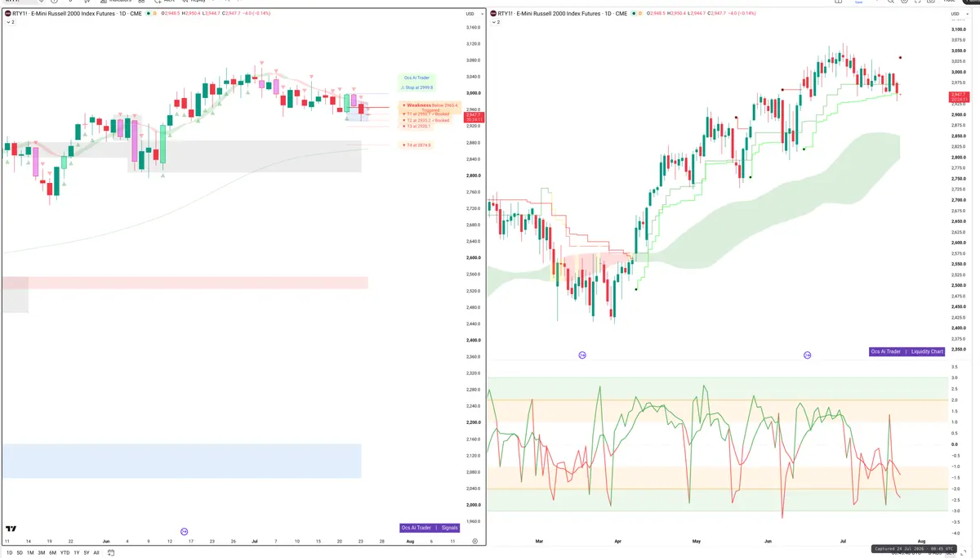The height and width of the screenshot is (558, 980).
Task: Expand the indicator legend in left chart
Action: 9,22
